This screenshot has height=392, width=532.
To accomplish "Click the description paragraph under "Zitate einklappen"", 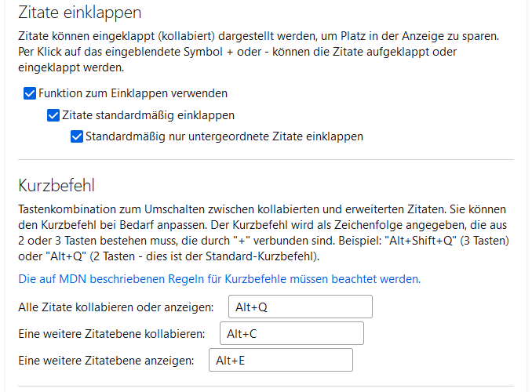I will click(x=259, y=53).
